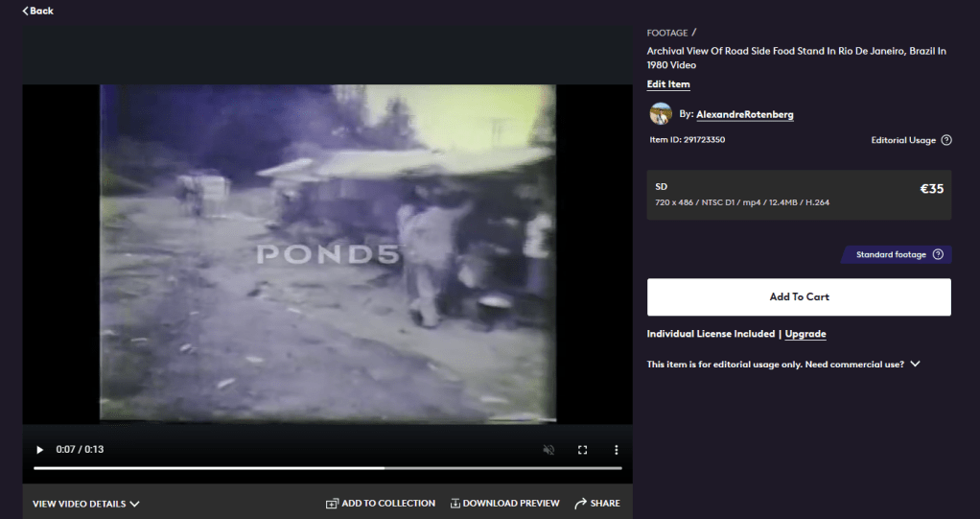Viewport: 980px width, 519px height.
Task: Click the Add To Cart button
Action: [799, 297]
